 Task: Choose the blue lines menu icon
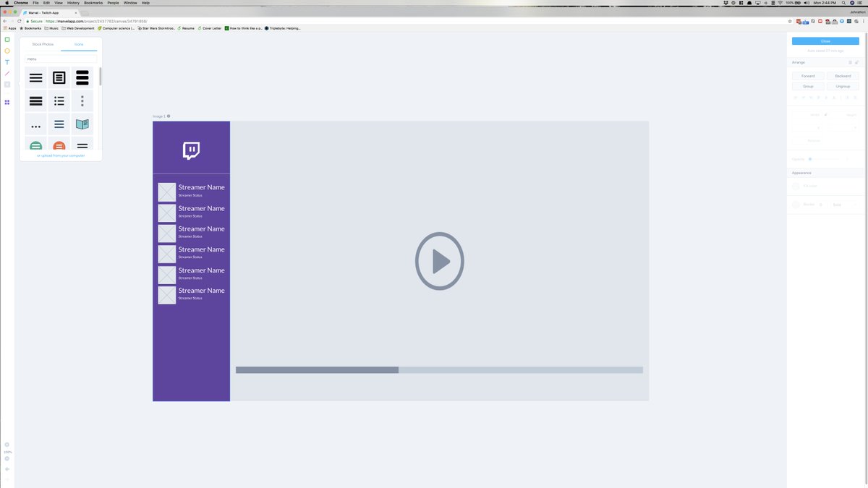pyautogui.click(x=59, y=124)
